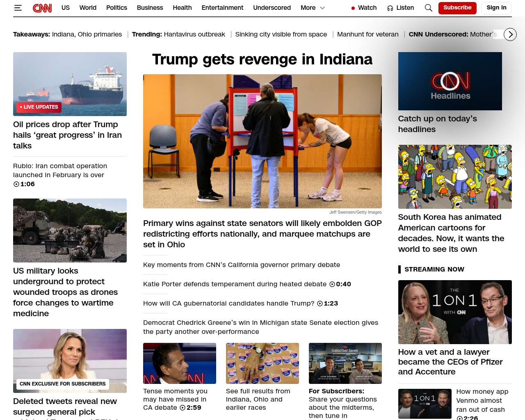Advance trending bar with right arrow
525x420 pixels.
510,34
